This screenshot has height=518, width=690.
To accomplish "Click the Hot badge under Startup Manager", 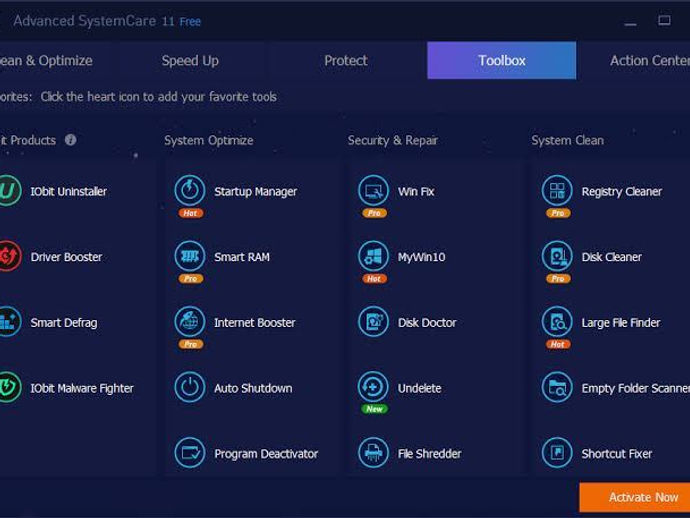I will [x=191, y=213].
